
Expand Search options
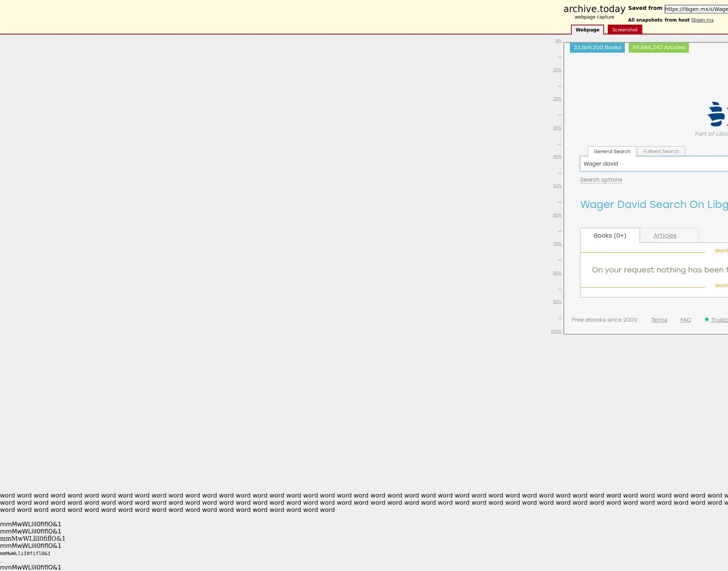[x=601, y=180]
